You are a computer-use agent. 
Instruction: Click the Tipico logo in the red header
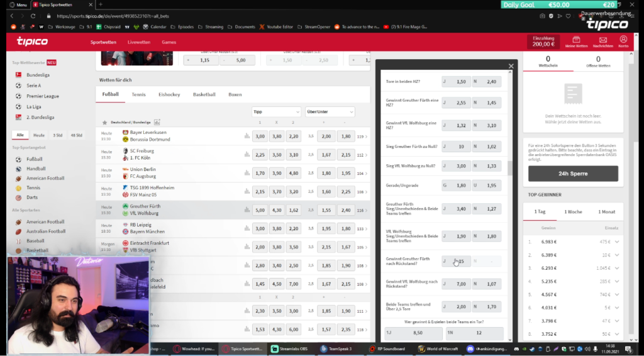(x=32, y=42)
